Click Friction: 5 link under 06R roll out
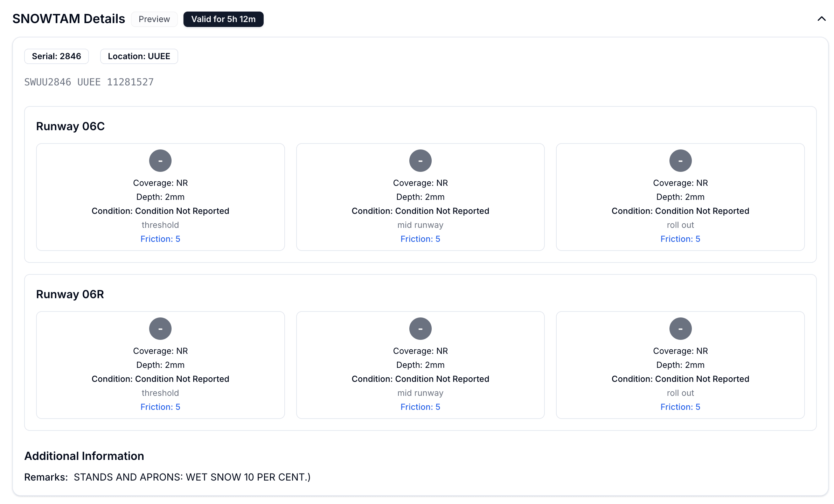834x504 pixels. tap(680, 407)
